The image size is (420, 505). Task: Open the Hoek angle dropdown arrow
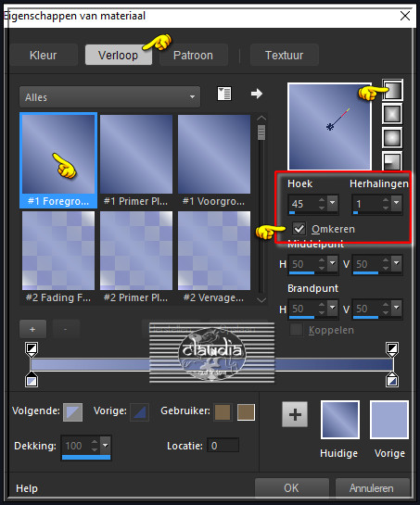click(332, 203)
